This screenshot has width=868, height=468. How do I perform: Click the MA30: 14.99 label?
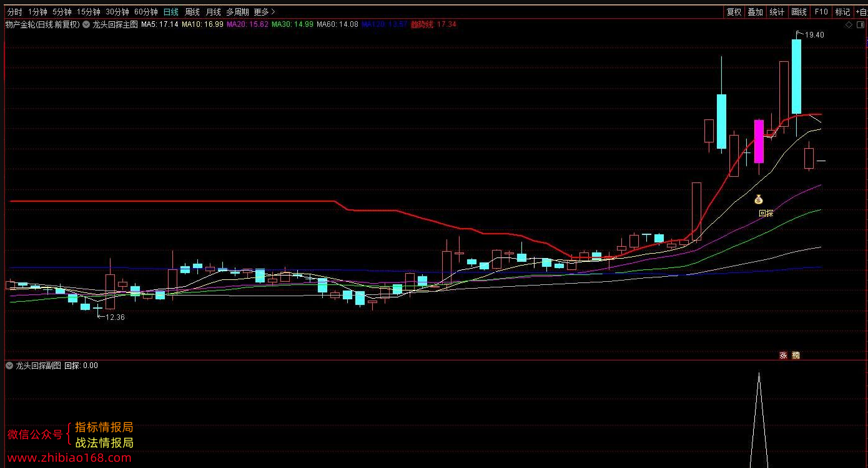coord(292,24)
